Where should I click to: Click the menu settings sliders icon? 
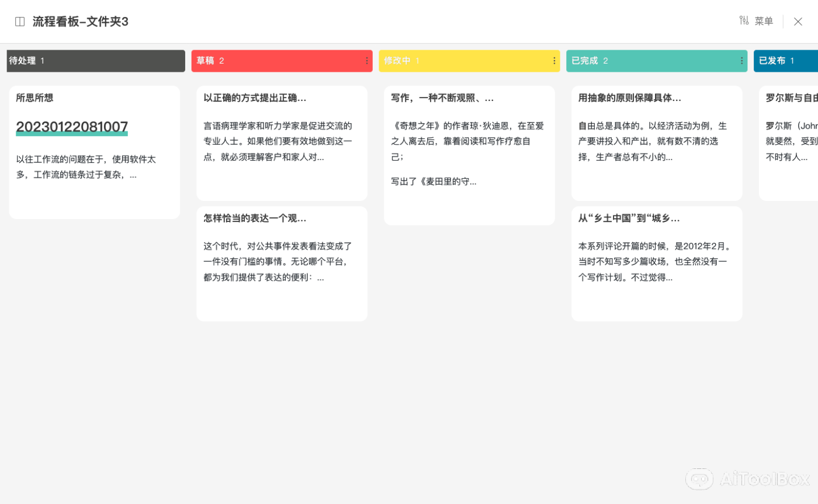coord(744,21)
